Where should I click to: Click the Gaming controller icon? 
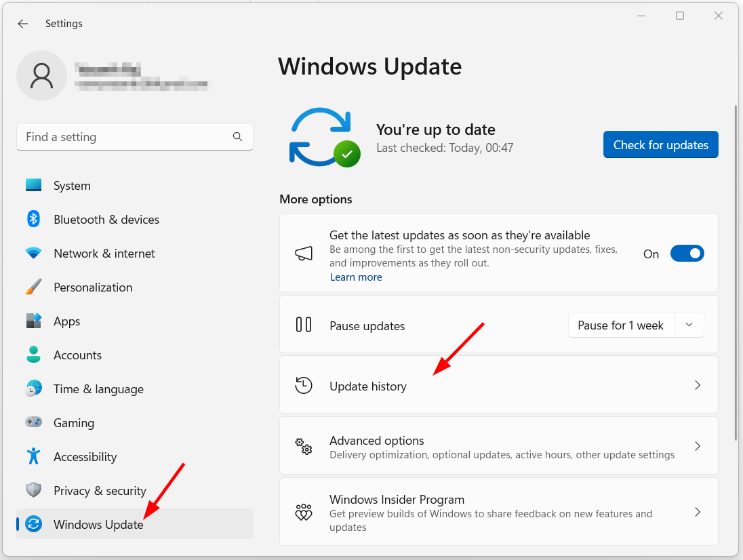(x=34, y=422)
